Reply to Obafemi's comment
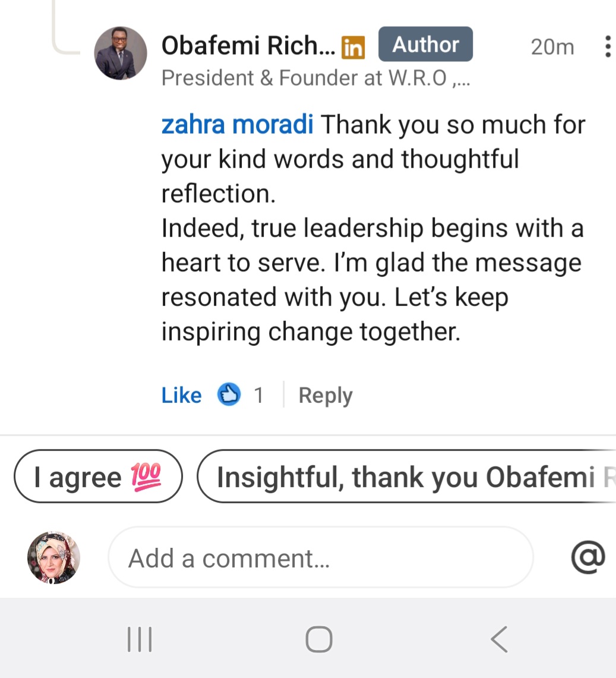Image resolution: width=616 pixels, height=678 pixels. tap(325, 395)
